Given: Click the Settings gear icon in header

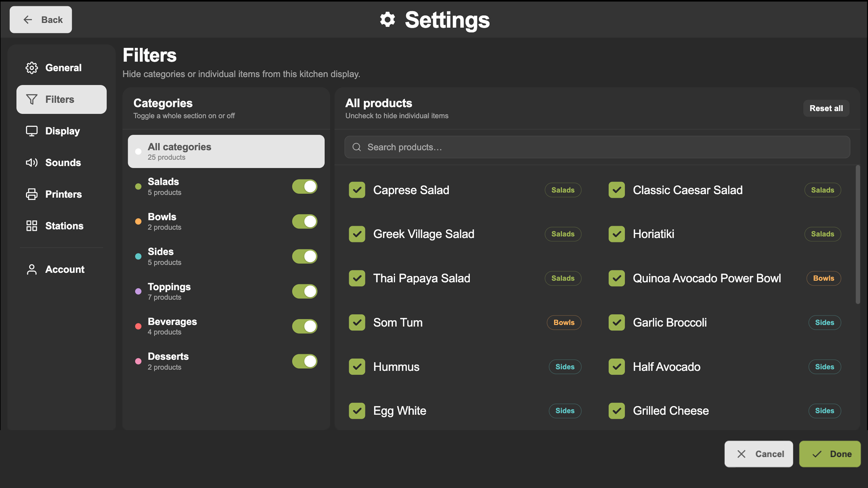Looking at the screenshot, I should point(387,19).
